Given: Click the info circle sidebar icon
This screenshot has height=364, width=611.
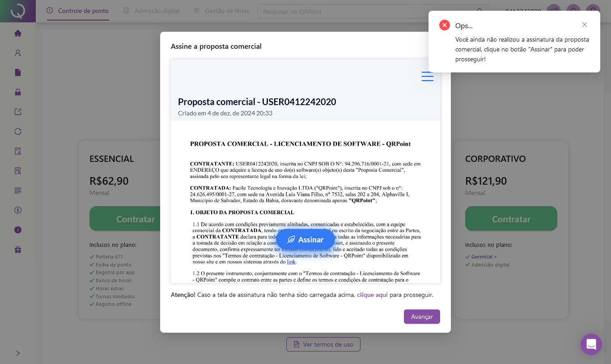Looking at the screenshot, I should click(18, 230).
